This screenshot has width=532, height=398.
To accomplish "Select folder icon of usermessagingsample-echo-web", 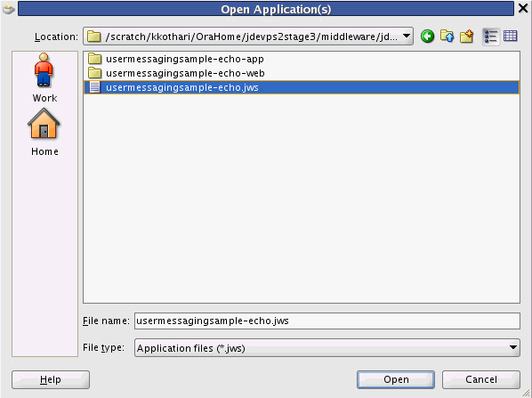I will click(94, 73).
